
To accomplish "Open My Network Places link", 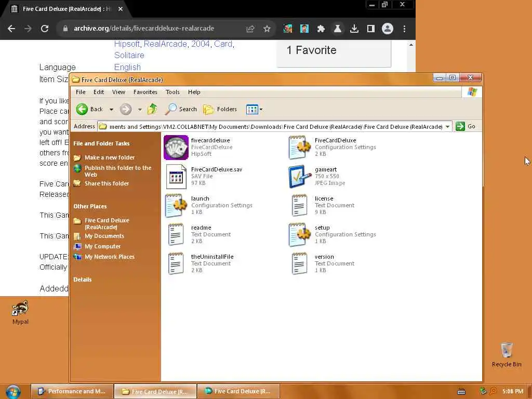I will (x=109, y=257).
